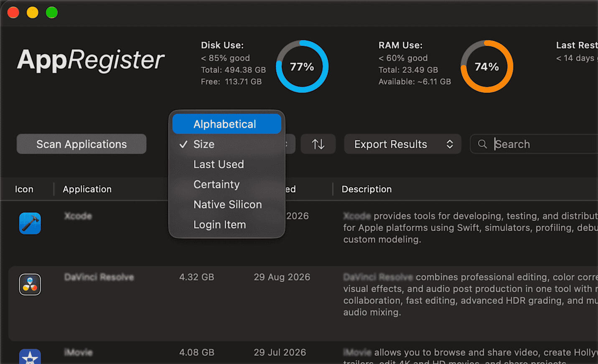The width and height of the screenshot is (598, 364).
Task: Toggle sort direction with the up-down arrows button
Action: tap(318, 144)
